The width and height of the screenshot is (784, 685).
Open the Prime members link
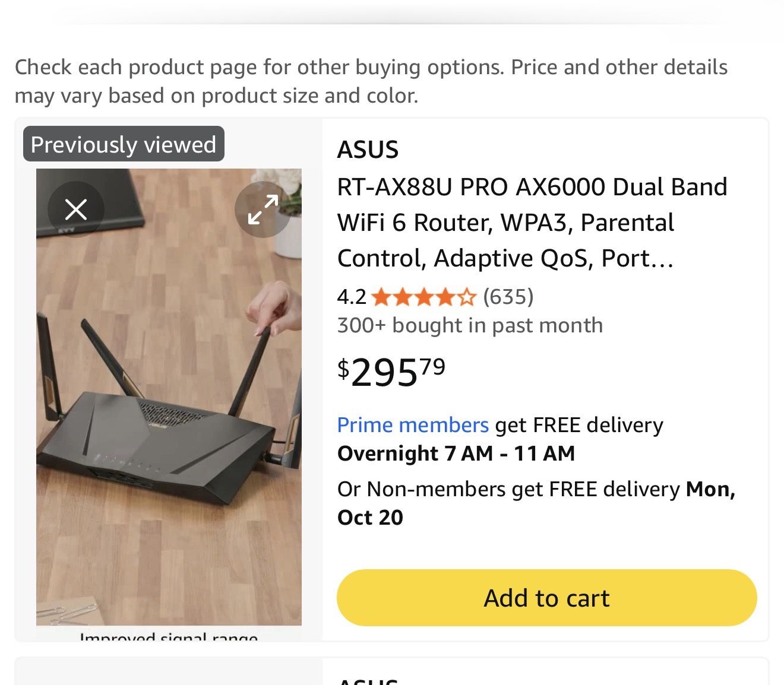pyautogui.click(x=413, y=424)
